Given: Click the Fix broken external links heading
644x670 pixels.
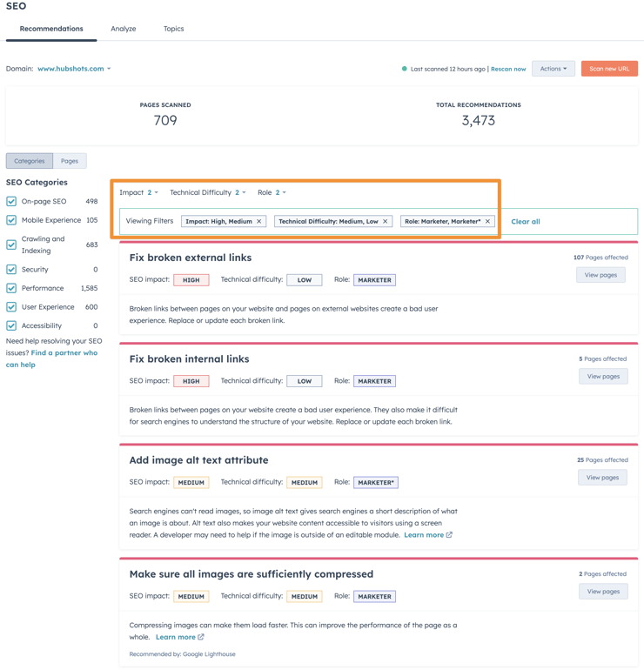Looking at the screenshot, I should [x=191, y=258].
